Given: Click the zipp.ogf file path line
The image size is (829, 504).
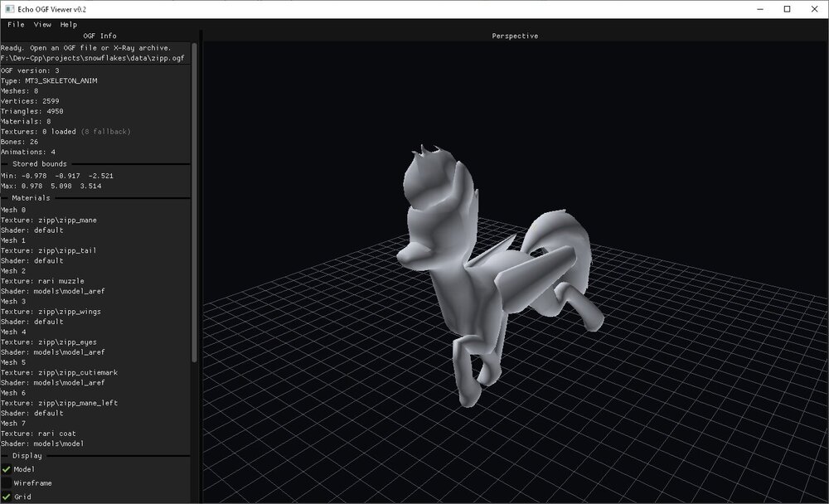Looking at the screenshot, I should pos(93,58).
